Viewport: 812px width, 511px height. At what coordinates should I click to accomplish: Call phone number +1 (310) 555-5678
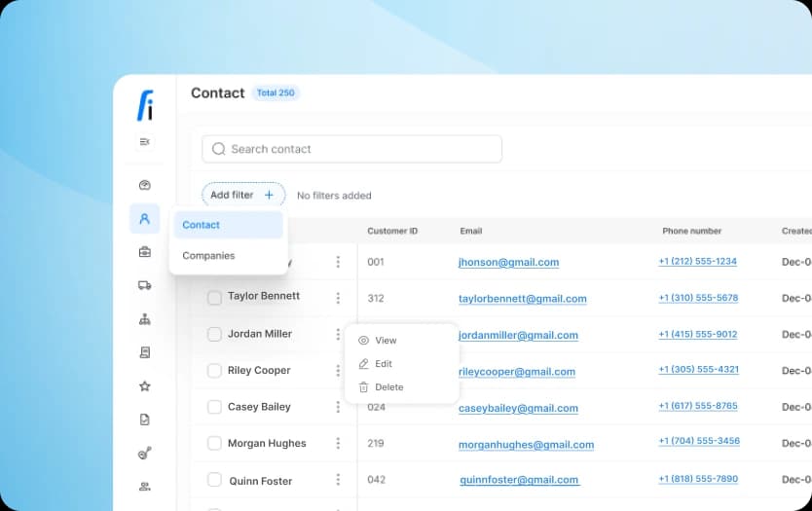[698, 298]
